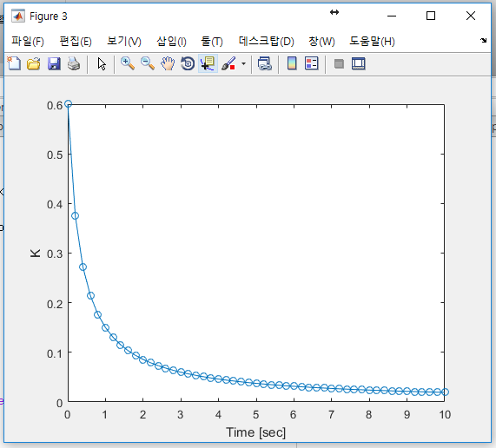The width and height of the screenshot is (496, 448).
Task: Click the Time [sec] x-axis label
Action: coord(255,432)
